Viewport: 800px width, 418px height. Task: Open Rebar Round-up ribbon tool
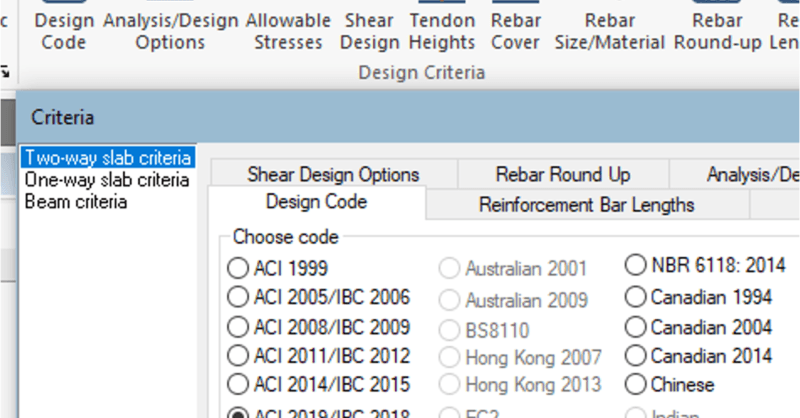pos(718,30)
